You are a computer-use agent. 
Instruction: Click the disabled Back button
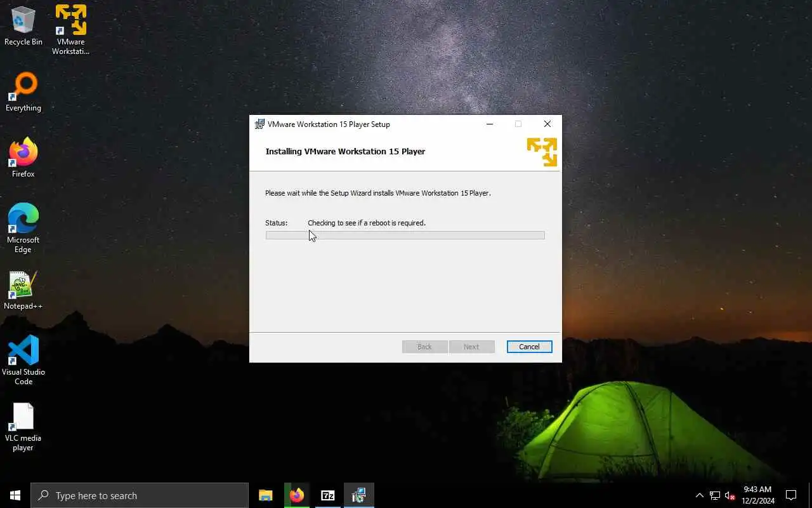[424, 347]
